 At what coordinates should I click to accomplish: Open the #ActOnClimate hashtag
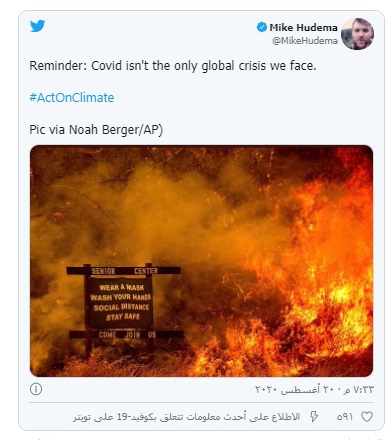point(72,98)
